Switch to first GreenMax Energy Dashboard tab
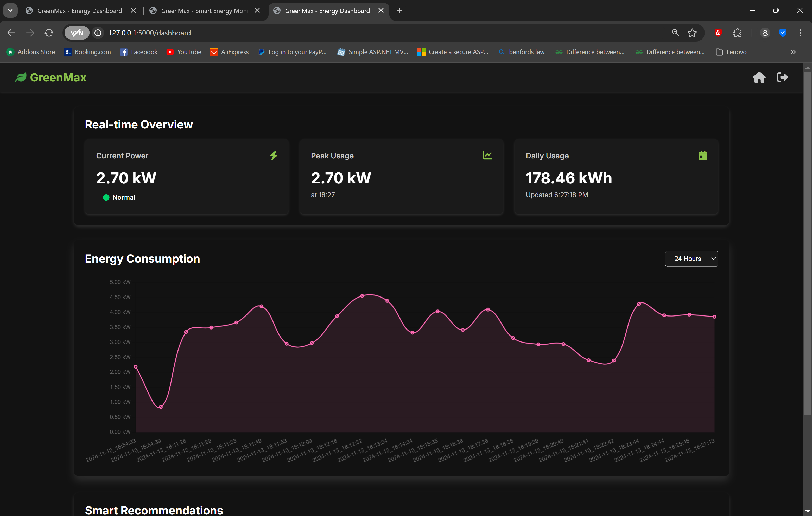This screenshot has height=516, width=812. (x=80, y=11)
